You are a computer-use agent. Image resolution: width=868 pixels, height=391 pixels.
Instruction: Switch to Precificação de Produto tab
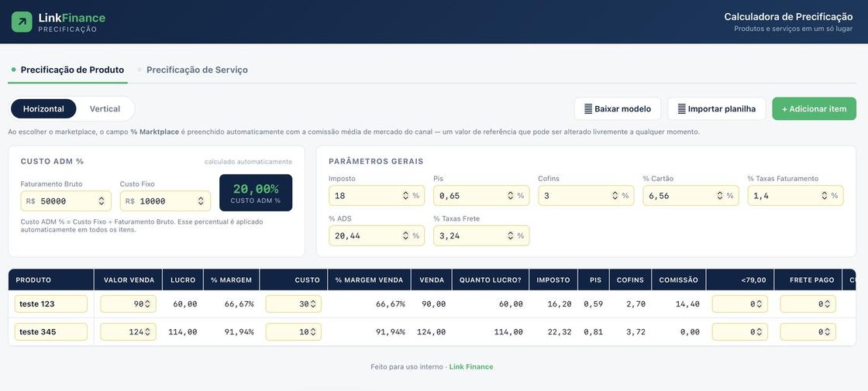pos(67,70)
